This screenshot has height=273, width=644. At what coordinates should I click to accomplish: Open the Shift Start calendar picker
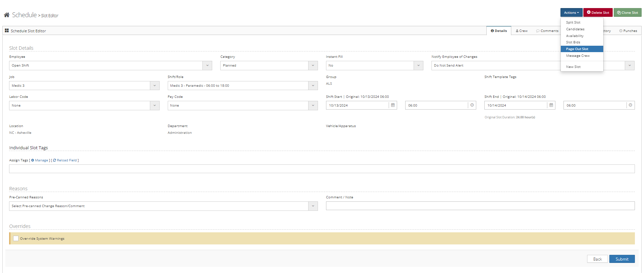393,105
